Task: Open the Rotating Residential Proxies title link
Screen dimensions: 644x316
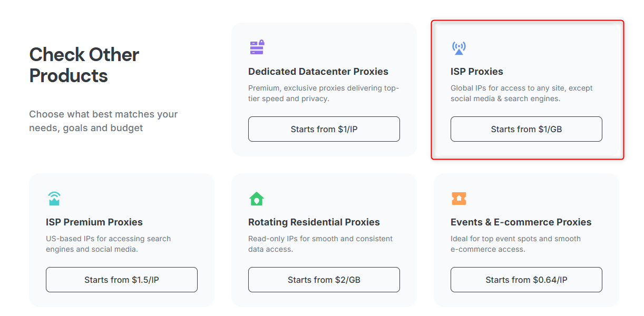Action: tap(314, 222)
